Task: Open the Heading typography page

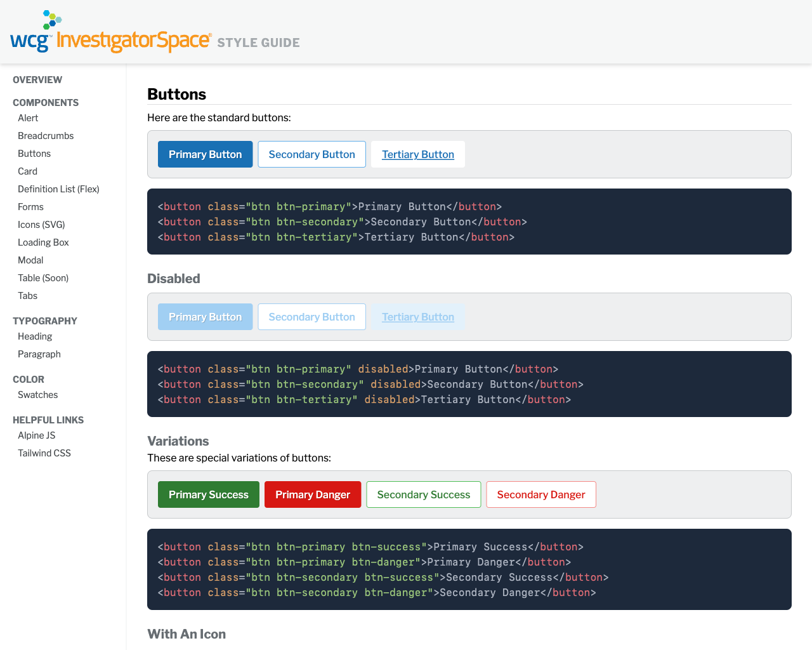Action: 35,336
